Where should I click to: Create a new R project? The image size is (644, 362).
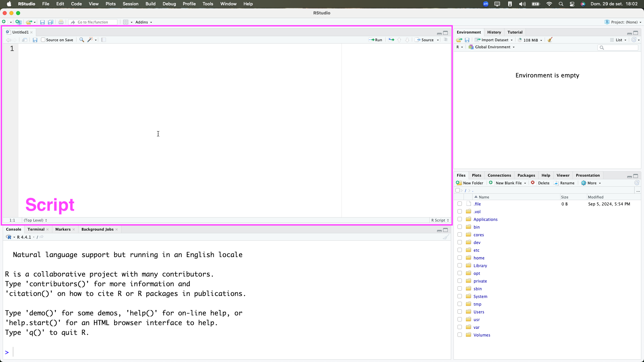(x=18, y=22)
